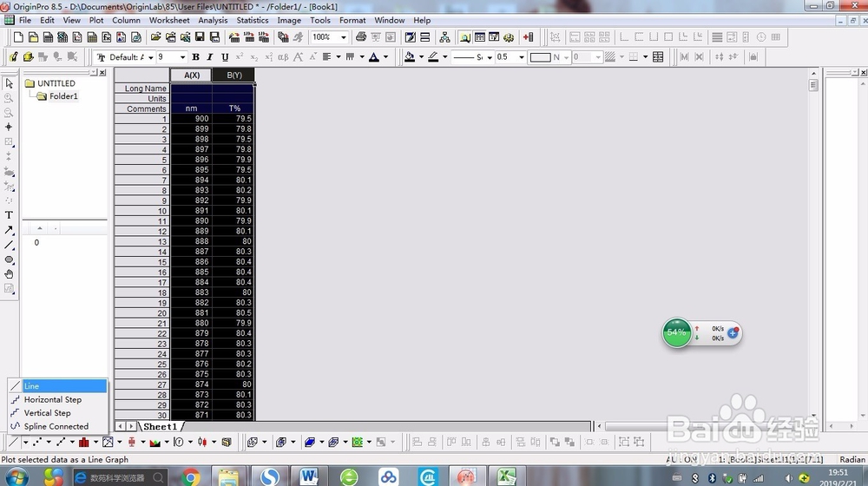Image resolution: width=868 pixels, height=486 pixels.
Task: Click the Units row header
Action: (141, 99)
